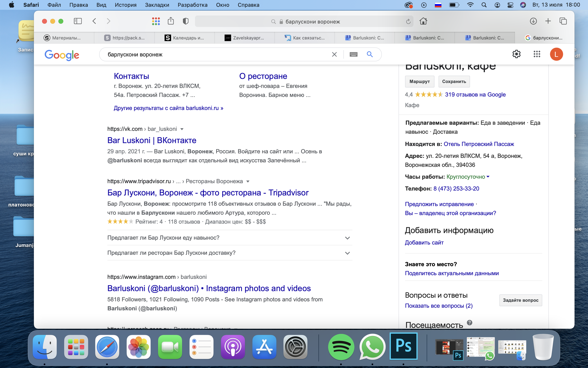Open Launchpad from the Dock
Image resolution: width=588 pixels, height=368 pixels.
76,347
